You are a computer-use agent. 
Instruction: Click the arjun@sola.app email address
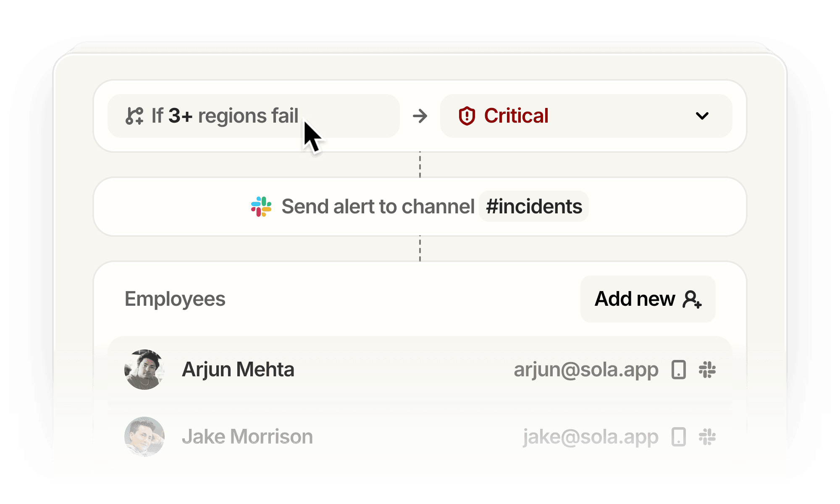click(586, 370)
